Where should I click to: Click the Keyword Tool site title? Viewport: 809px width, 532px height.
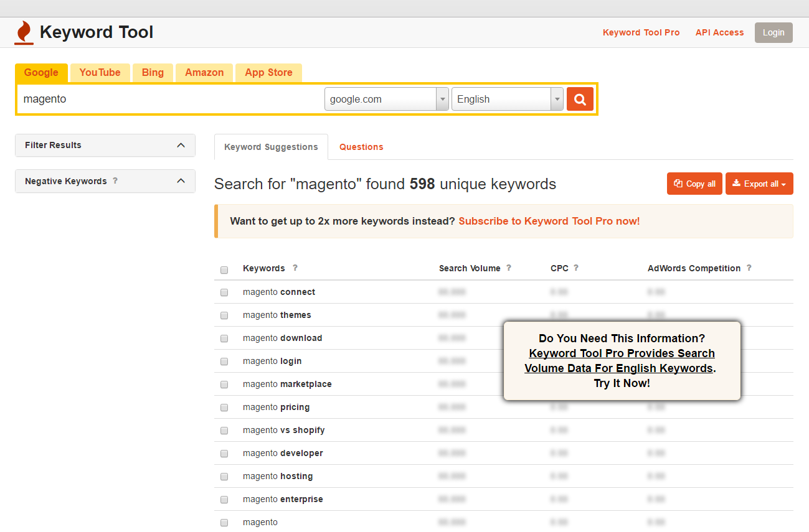point(97,32)
